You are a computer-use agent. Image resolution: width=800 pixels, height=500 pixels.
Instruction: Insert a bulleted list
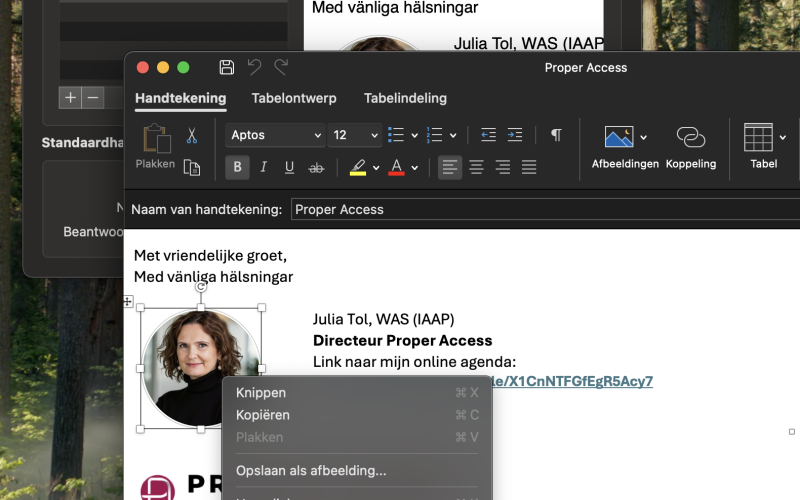[396, 135]
